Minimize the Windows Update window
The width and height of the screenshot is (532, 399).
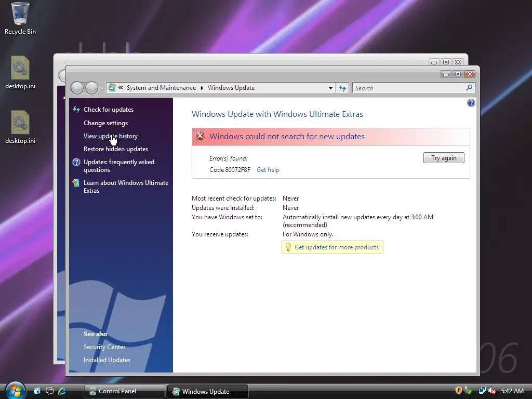tap(446, 74)
